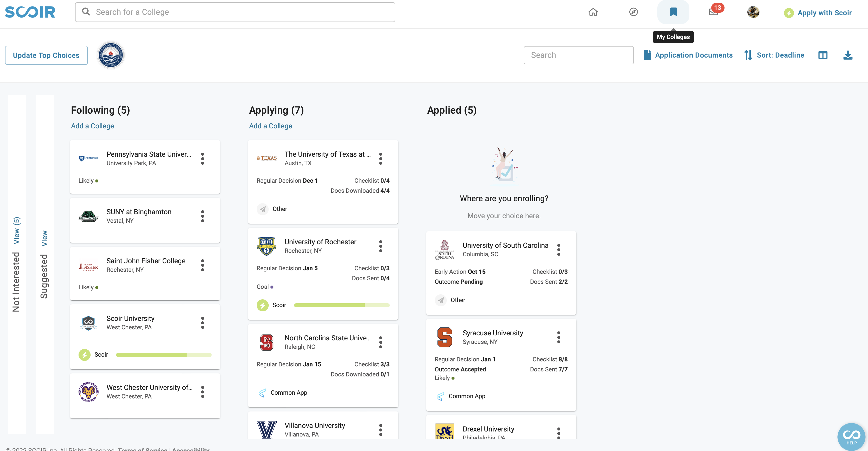
Task: Open the Scoir HELP bubble
Action: click(x=851, y=436)
